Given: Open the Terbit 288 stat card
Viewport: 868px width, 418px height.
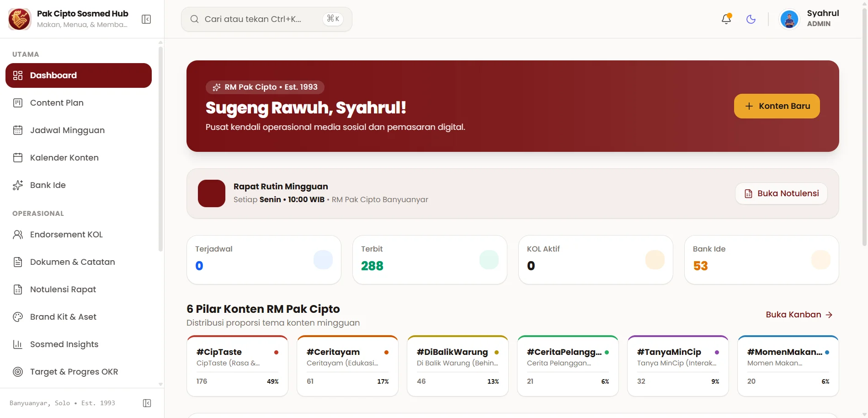Looking at the screenshot, I should click(x=430, y=260).
